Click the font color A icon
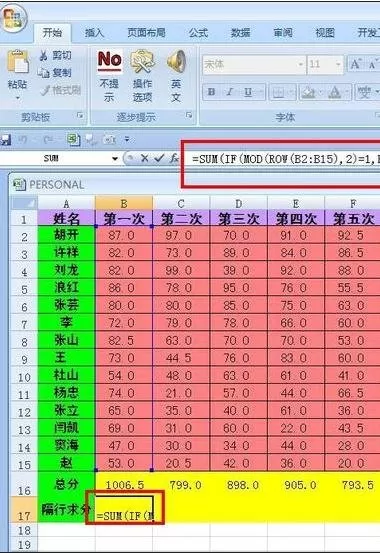Viewport: 380px width, 553px height. [x=334, y=92]
